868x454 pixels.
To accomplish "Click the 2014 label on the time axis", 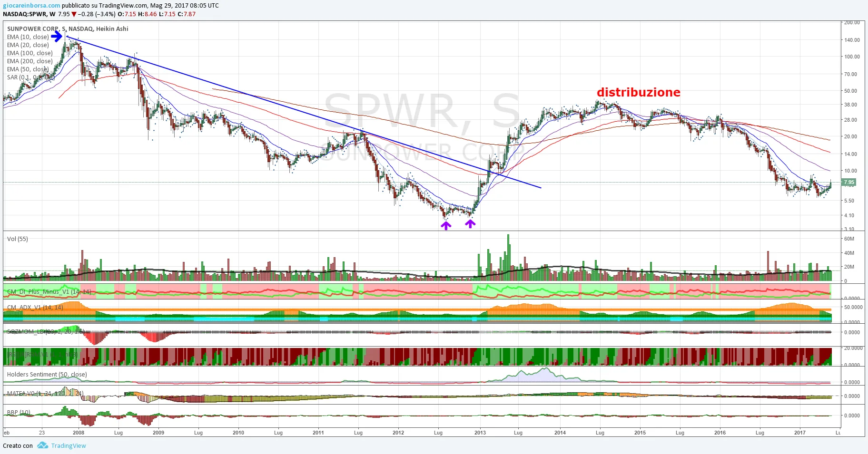I will tap(560, 433).
